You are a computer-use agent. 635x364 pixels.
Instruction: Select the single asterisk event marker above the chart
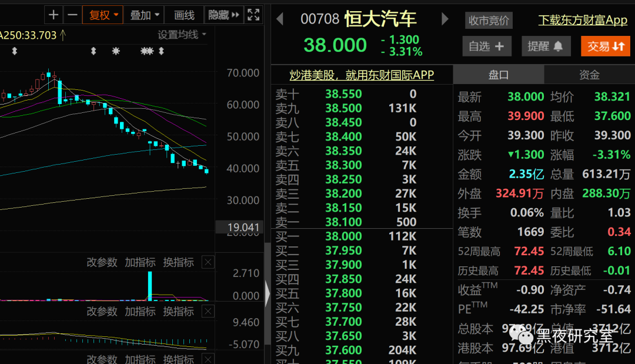point(116,51)
